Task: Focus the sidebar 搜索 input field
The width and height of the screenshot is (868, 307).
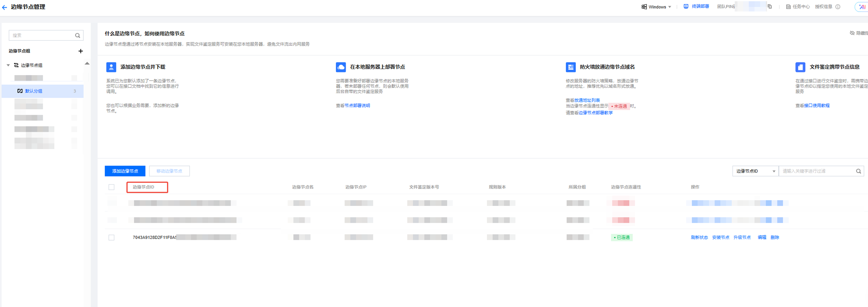Action: coord(46,35)
